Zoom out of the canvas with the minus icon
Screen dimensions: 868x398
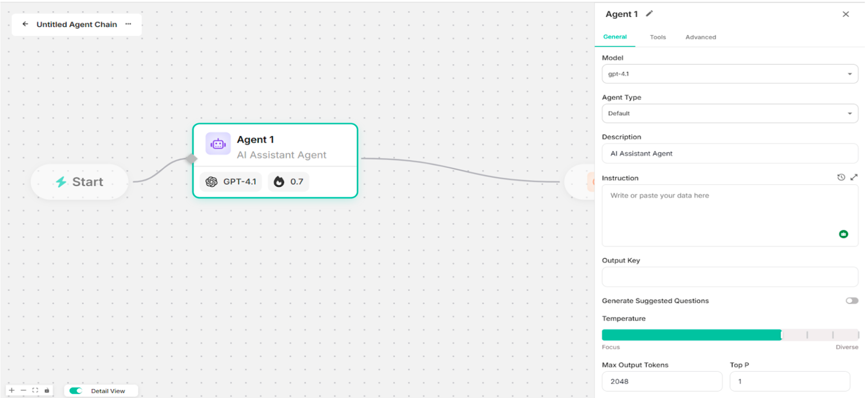click(x=23, y=390)
